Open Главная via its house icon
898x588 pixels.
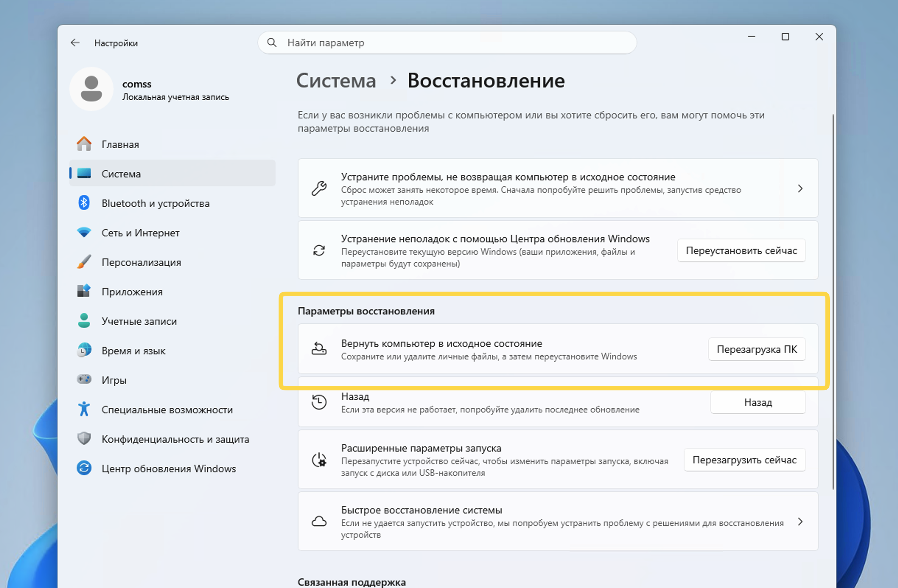click(84, 144)
